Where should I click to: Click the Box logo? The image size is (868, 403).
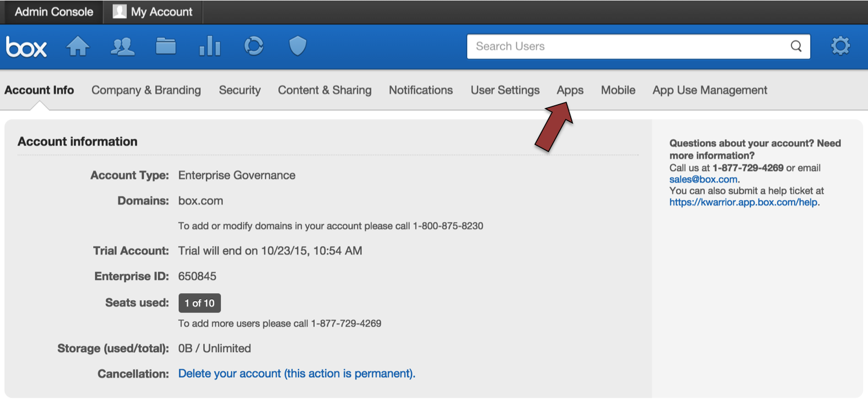27,47
